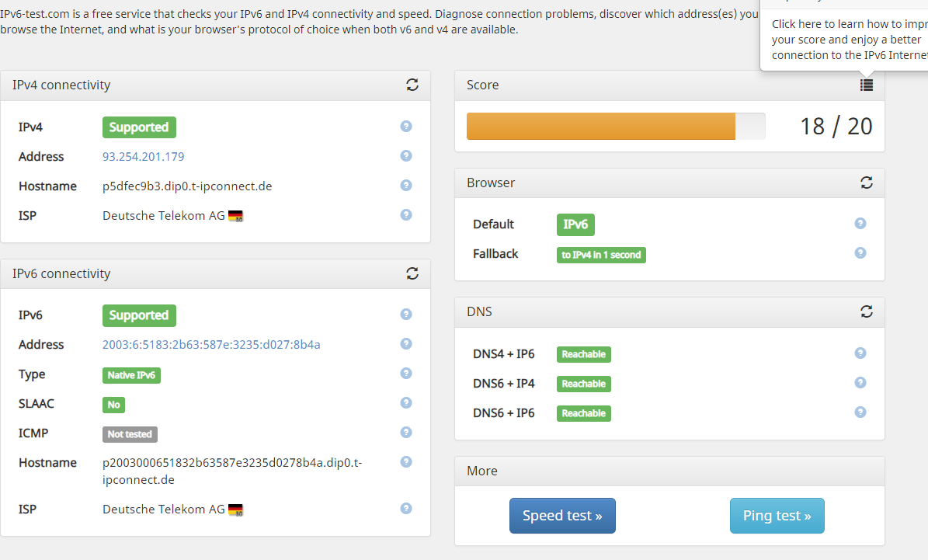Click help icon for IPv4 Address row
The image size is (928, 560).
[x=406, y=156]
